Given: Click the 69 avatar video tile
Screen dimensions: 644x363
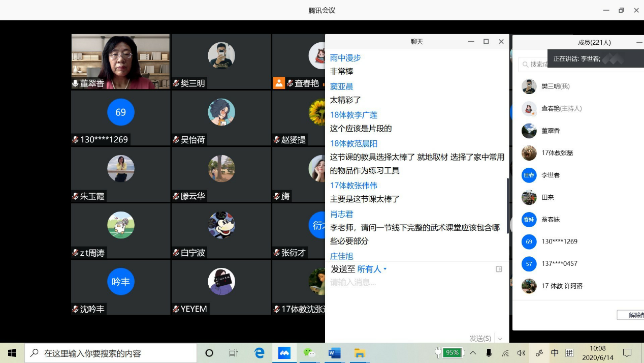Looking at the screenshot, I should pos(120,112).
